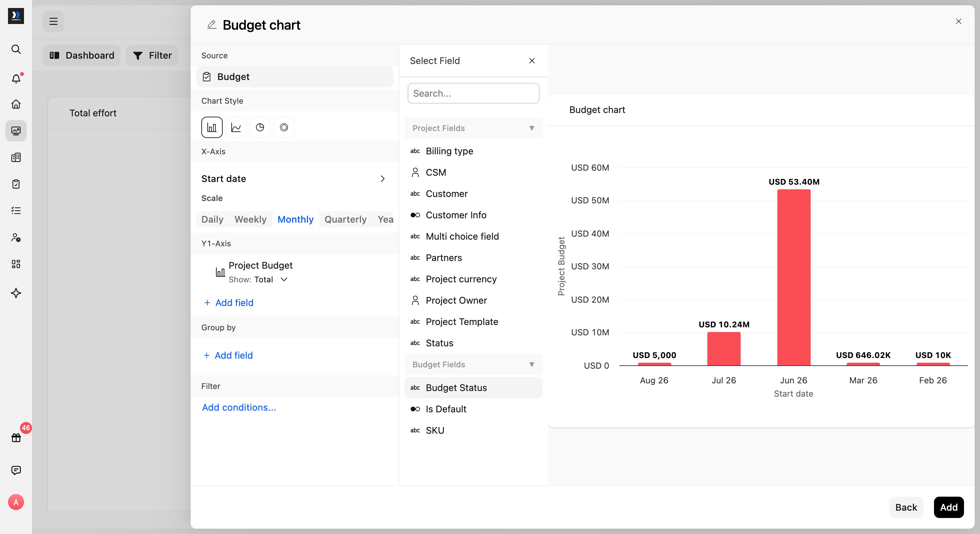The height and width of the screenshot is (534, 980).
Task: Set scale to Monthly
Action: coord(296,219)
